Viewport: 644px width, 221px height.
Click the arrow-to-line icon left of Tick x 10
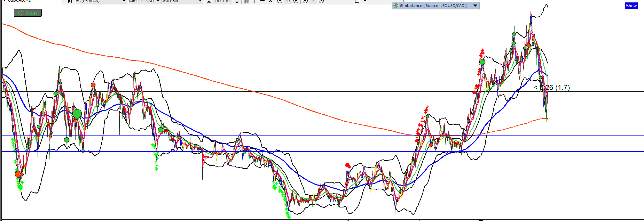point(209,1)
